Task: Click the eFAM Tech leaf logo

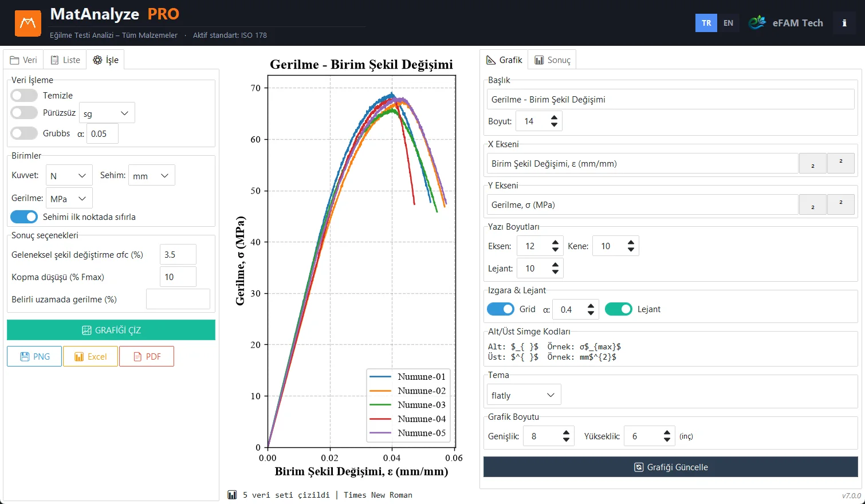Action: pos(757,22)
